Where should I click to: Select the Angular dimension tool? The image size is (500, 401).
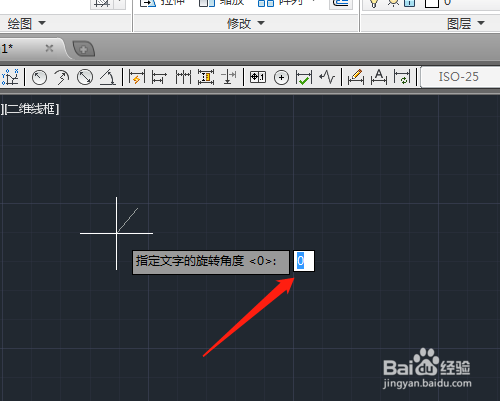click(x=108, y=77)
